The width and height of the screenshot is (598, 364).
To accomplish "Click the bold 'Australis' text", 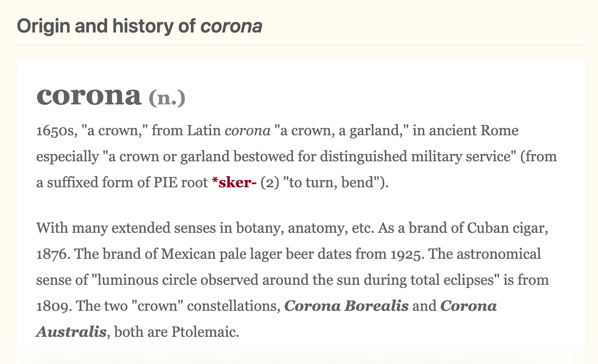I will click(x=71, y=332).
